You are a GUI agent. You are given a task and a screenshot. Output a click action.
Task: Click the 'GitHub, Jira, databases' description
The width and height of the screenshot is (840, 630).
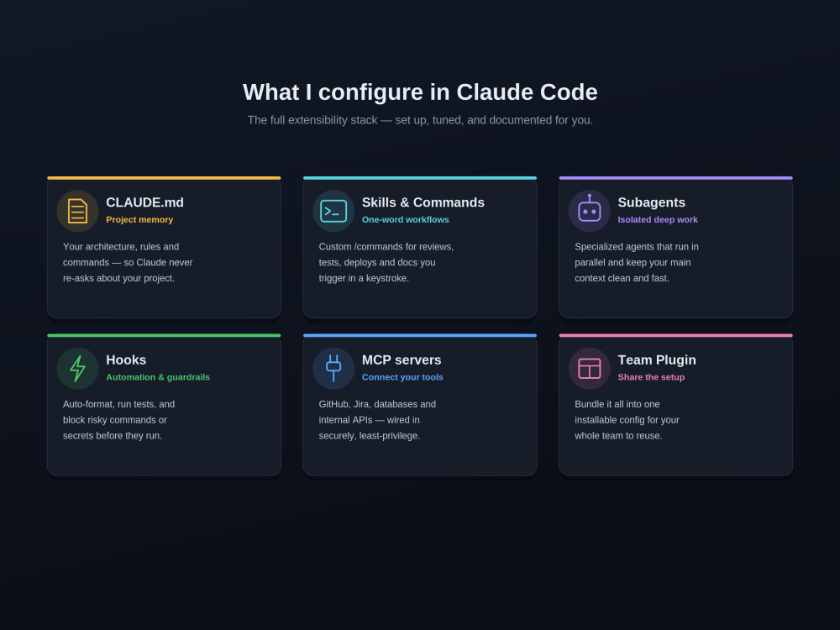[377, 420]
